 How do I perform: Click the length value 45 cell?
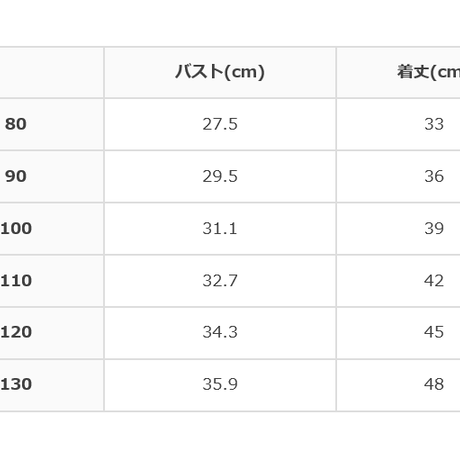tap(398, 332)
